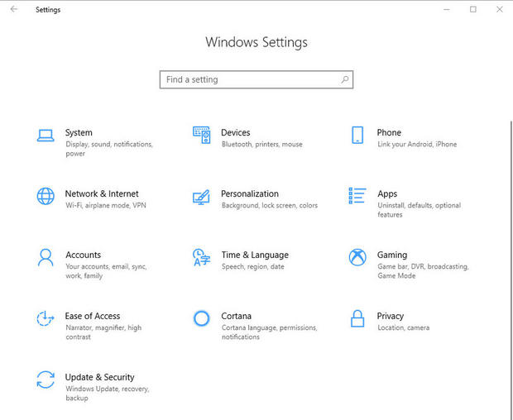Select the Accounts person icon

coord(46,257)
